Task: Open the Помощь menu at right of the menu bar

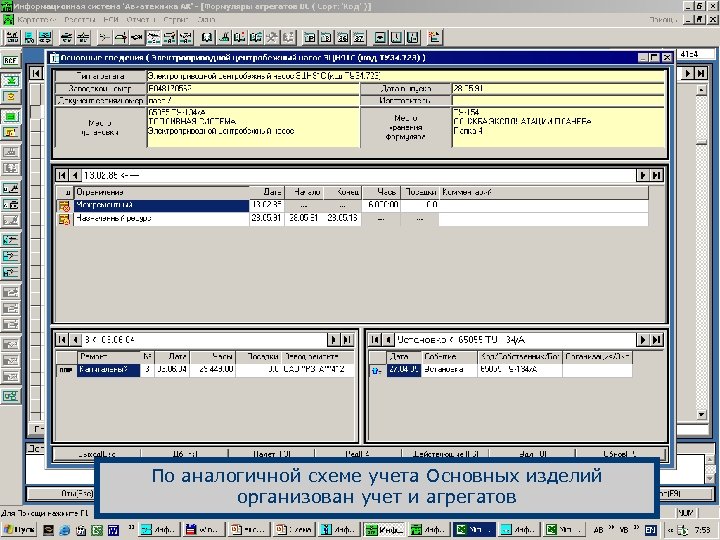Action: coord(663,20)
